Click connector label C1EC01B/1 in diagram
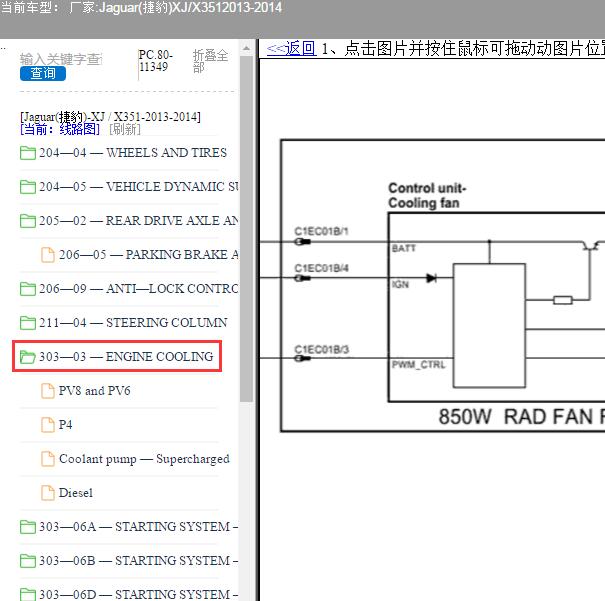605x601 pixels. (x=321, y=231)
